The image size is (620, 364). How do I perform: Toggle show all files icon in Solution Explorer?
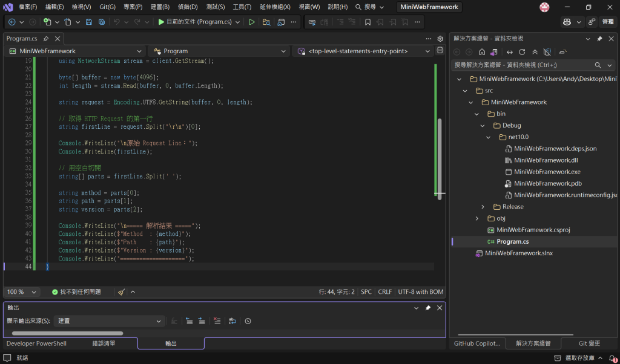click(547, 52)
